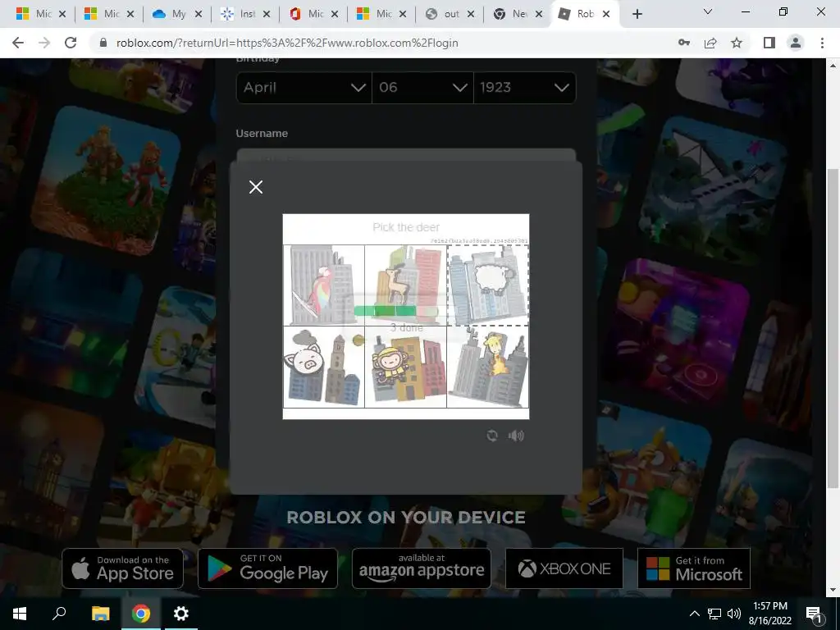The image size is (840, 630).
Task: Open Chrome from the taskbar
Action: pyautogui.click(x=141, y=614)
